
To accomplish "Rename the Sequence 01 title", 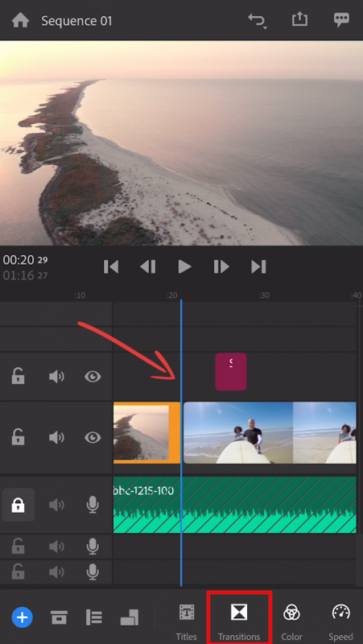I will (x=76, y=21).
